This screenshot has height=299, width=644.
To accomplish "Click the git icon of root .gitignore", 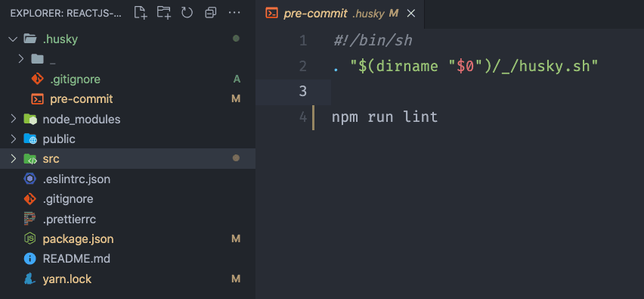I will [x=30, y=199].
